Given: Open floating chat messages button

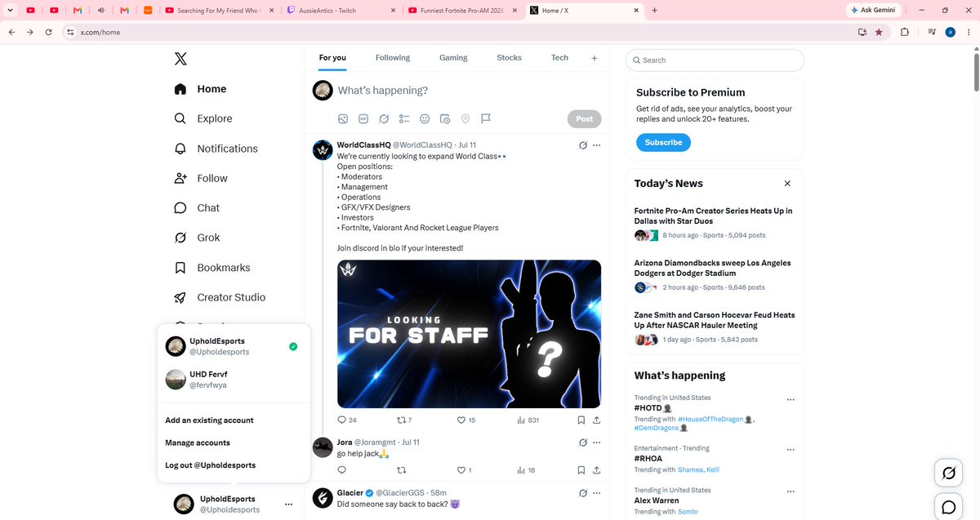Looking at the screenshot, I should 949,507.
